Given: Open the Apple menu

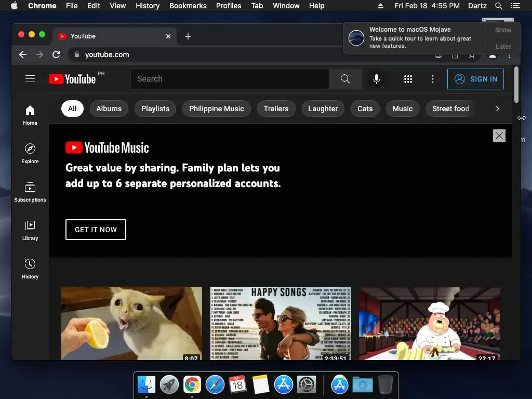Looking at the screenshot, I should pyautogui.click(x=14, y=6).
